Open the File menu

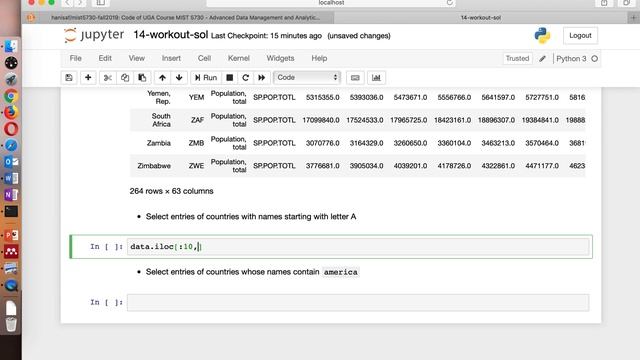click(76, 58)
